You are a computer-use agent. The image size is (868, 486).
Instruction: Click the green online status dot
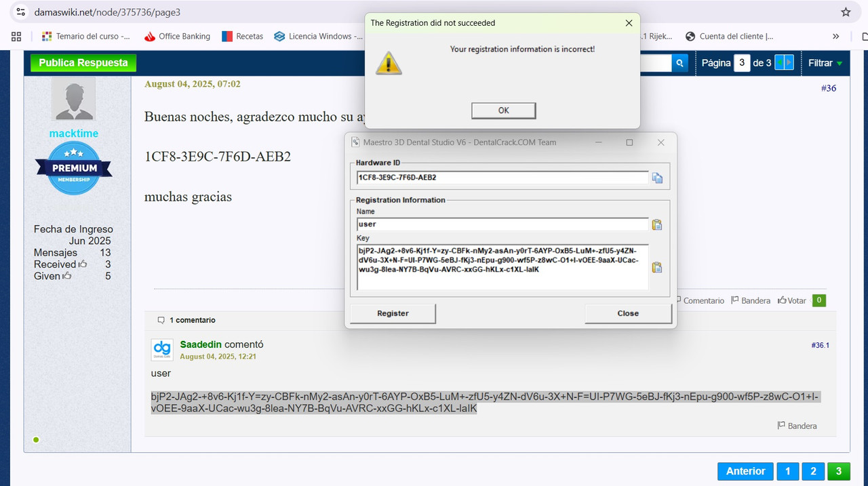[36, 440]
